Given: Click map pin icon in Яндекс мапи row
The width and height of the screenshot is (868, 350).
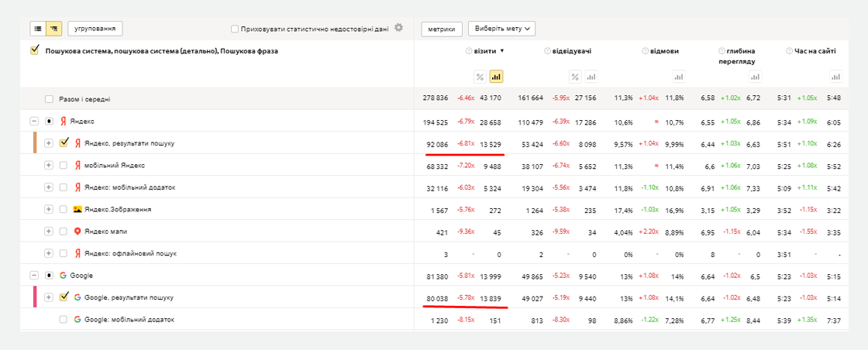Looking at the screenshot, I should coord(77,232).
